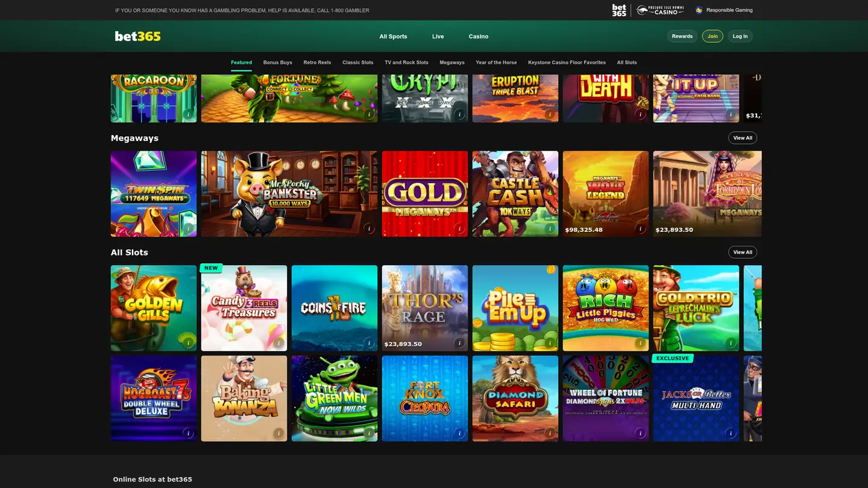Open info icon on Candy Treasures tile
Image resolution: width=868 pixels, height=488 pixels.
point(278,343)
